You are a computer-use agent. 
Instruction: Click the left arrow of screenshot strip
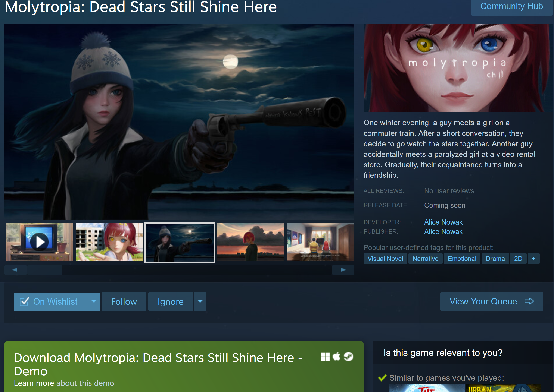15,270
